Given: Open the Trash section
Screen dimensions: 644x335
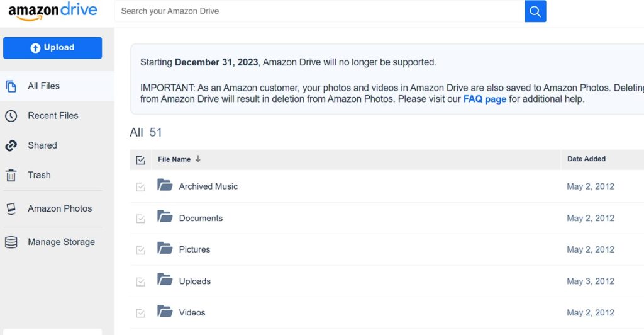Looking at the screenshot, I should [x=39, y=175].
